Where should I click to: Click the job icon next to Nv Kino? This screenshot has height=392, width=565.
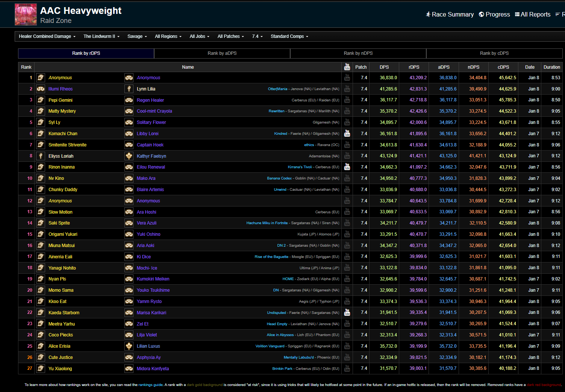click(x=41, y=178)
